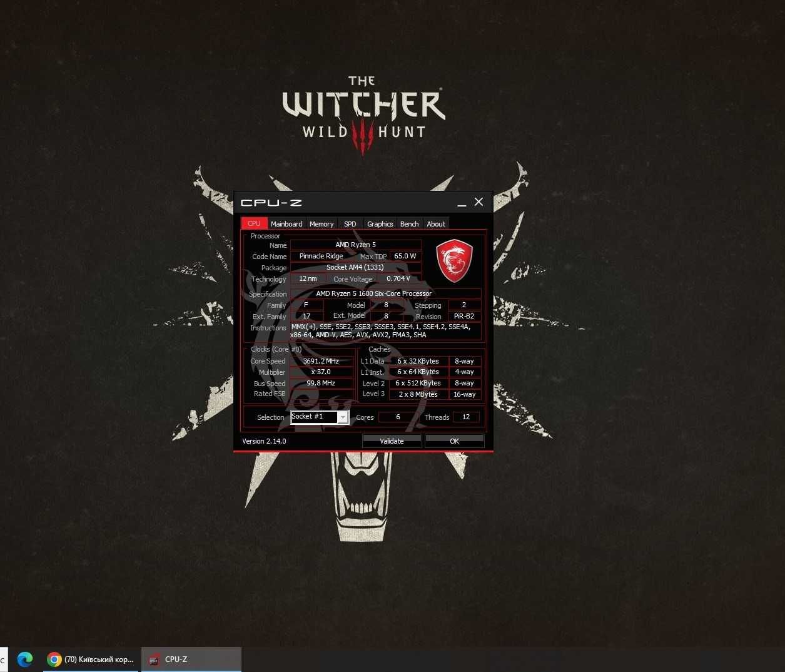Click the Family value F
The height and width of the screenshot is (672, 785).
tap(306, 305)
